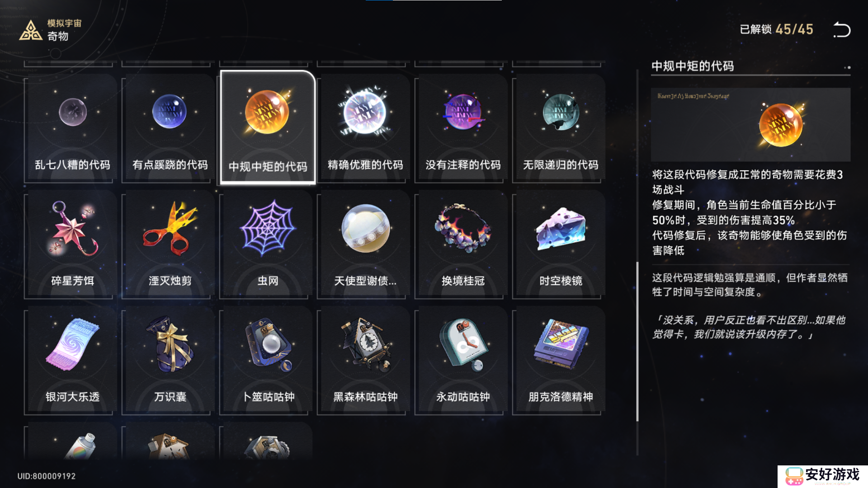Select the 有点蹊跷的代码 blue orb
Screen dimensions: 868x488
pos(170,128)
